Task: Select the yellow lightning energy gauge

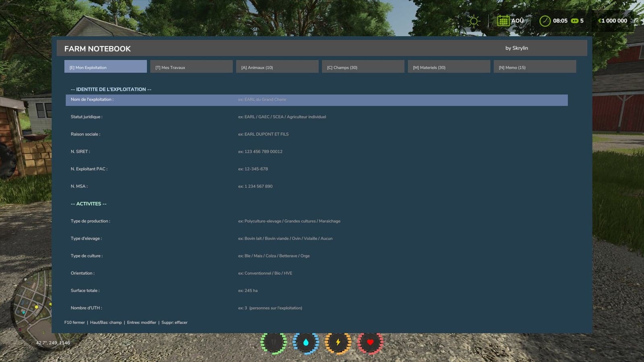Action: (338, 343)
